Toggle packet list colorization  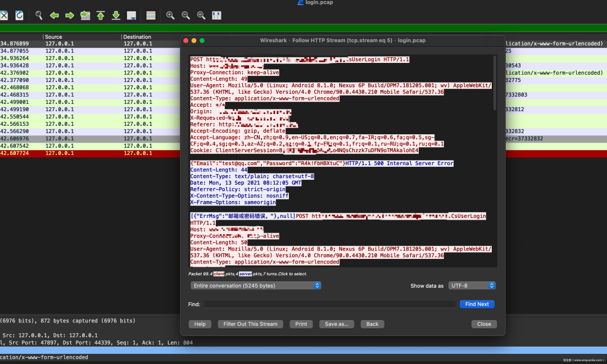coord(151,16)
